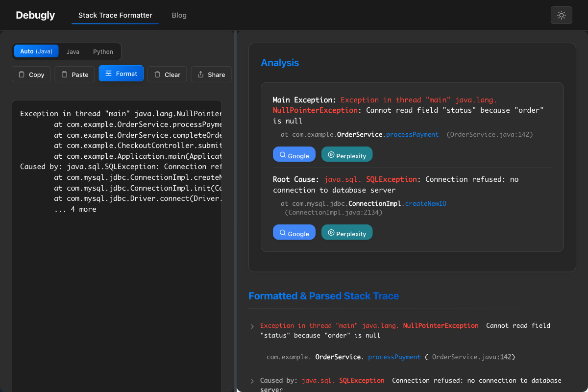Viewport: 588px width, 392px height.
Task: Click (ConnectionImpl.java:2134) file reference
Action: click(x=333, y=212)
